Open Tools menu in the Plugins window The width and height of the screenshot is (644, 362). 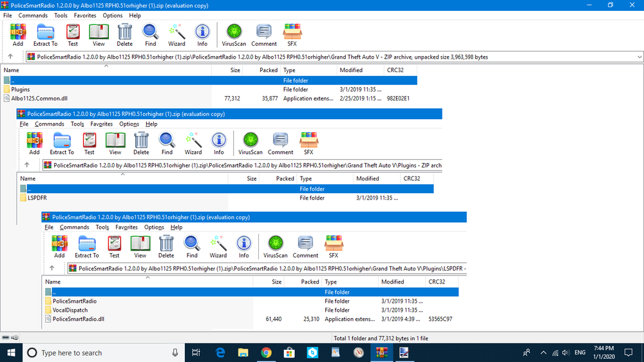tap(77, 124)
